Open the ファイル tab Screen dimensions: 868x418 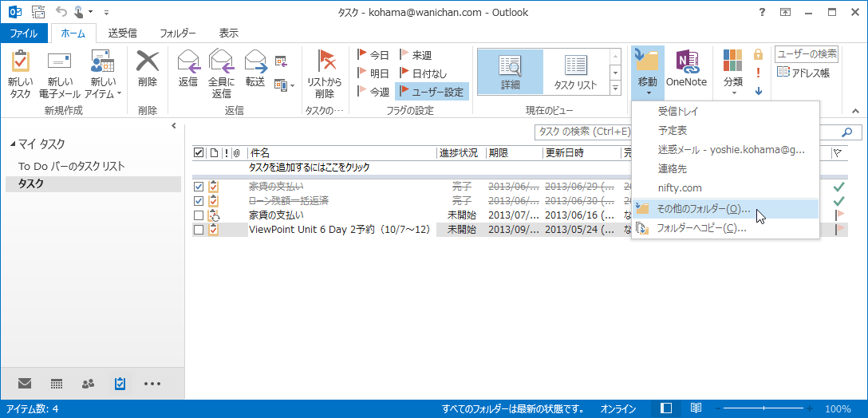click(25, 34)
